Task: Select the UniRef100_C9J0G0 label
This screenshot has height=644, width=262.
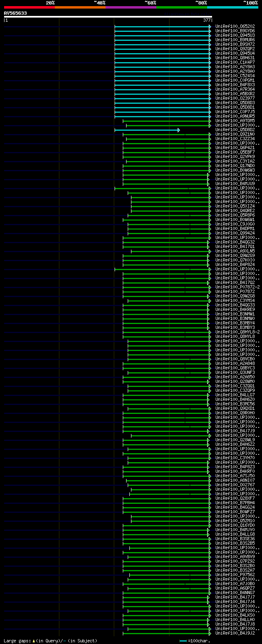Action: coord(235,224)
